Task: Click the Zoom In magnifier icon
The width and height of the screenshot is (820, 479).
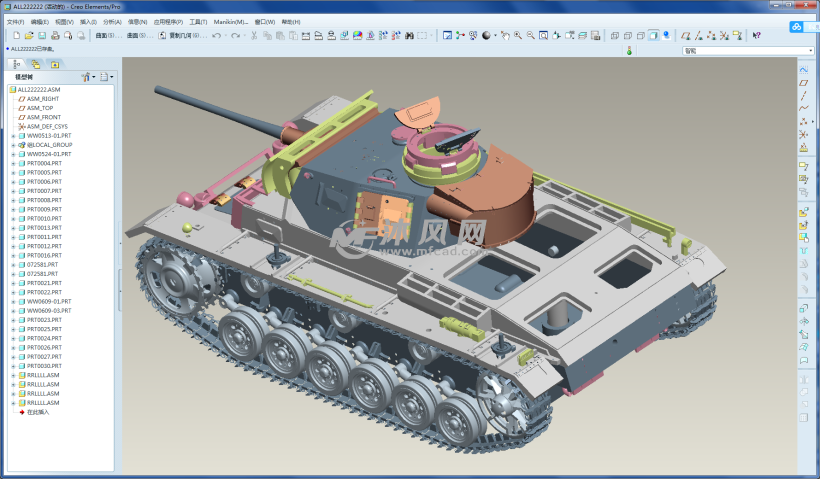Action: coord(518,35)
